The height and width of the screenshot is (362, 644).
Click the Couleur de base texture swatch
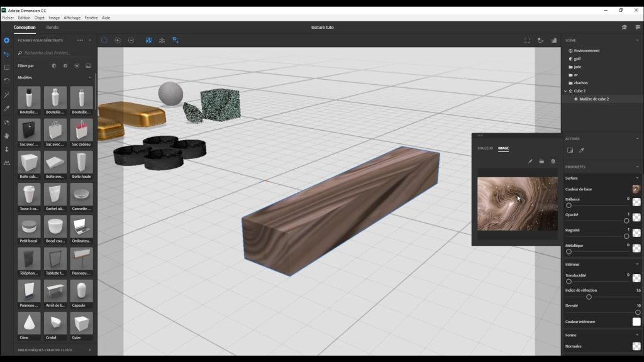pos(636,189)
